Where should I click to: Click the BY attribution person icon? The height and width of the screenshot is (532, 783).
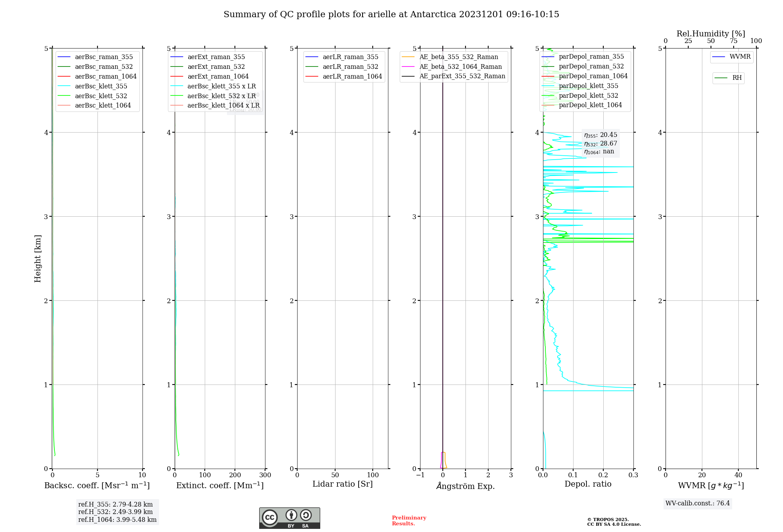point(291,515)
